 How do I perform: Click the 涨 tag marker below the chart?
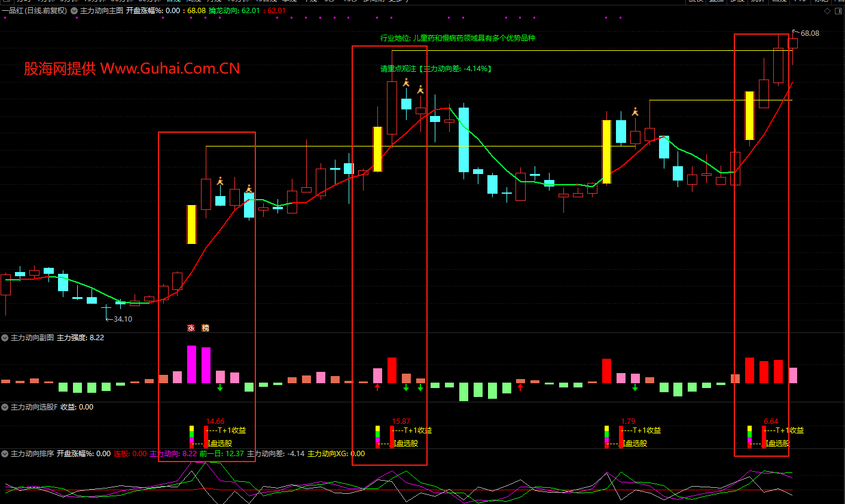tap(191, 328)
